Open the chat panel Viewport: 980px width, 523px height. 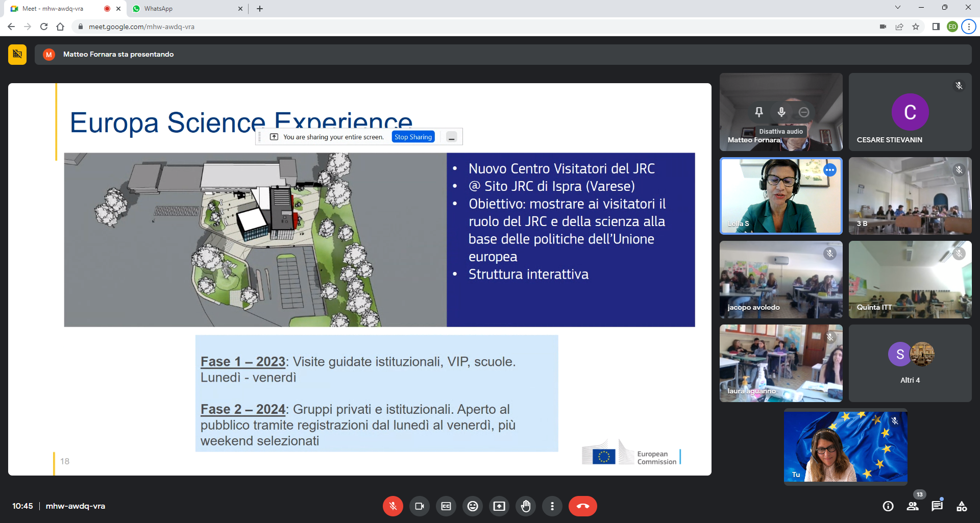point(937,506)
